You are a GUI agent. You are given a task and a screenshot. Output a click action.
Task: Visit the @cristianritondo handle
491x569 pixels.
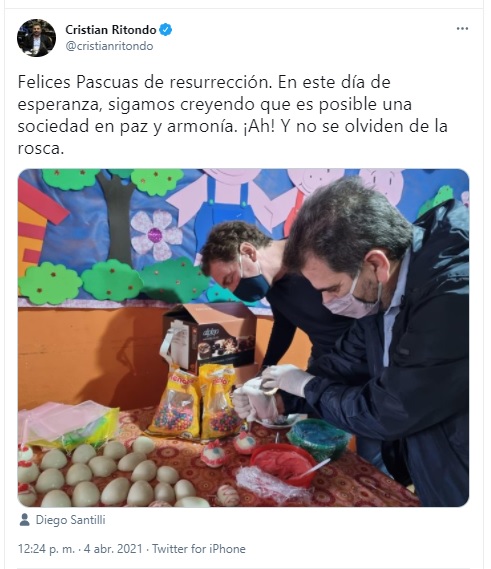(109, 46)
